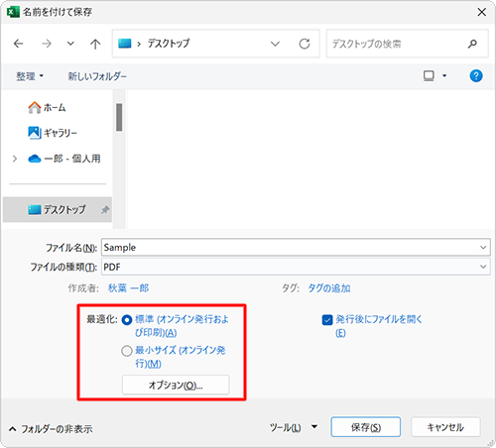The image size is (496, 448).
Task: Open the file type combo showing PDF
Action: pos(296,267)
